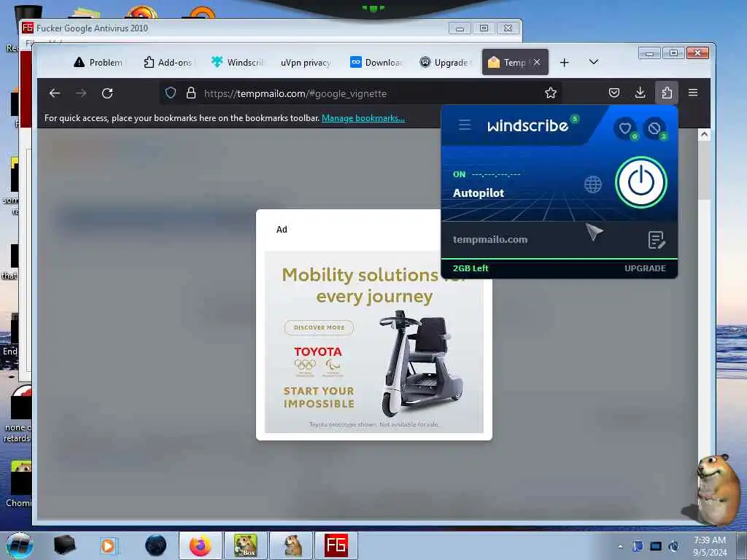The height and width of the screenshot is (560, 747).
Task: Click the Windscribe heart allowlist icon
Action: point(625,128)
